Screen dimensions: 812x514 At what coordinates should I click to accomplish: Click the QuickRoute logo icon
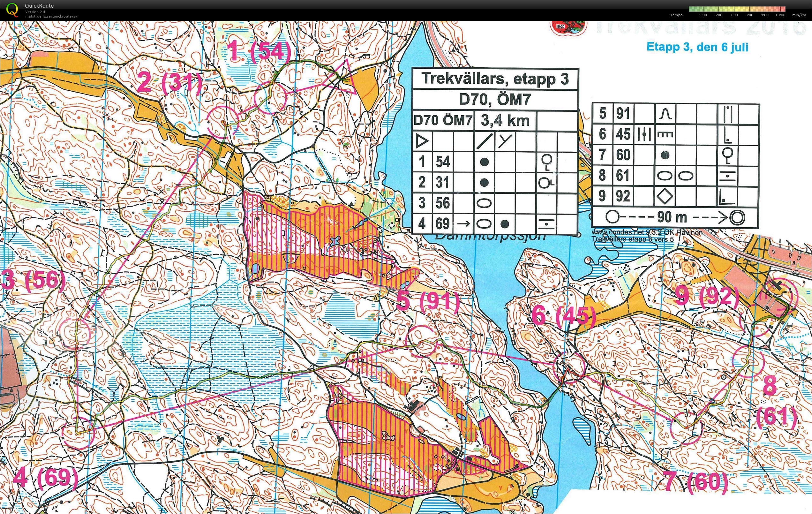click(12, 10)
